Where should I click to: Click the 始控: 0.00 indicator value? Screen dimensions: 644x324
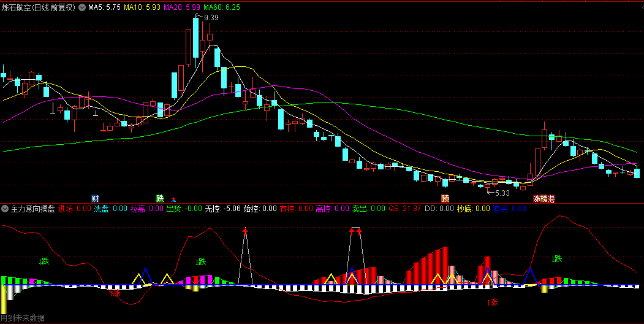pos(260,209)
